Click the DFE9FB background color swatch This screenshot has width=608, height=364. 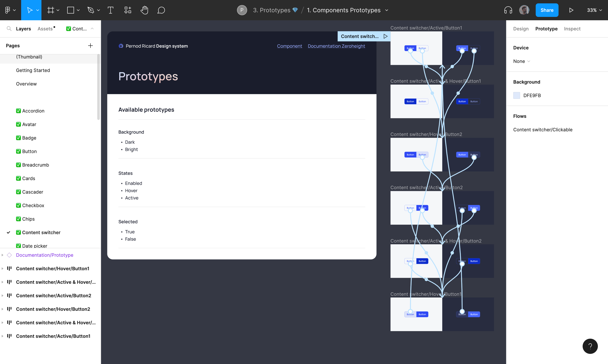(x=516, y=95)
